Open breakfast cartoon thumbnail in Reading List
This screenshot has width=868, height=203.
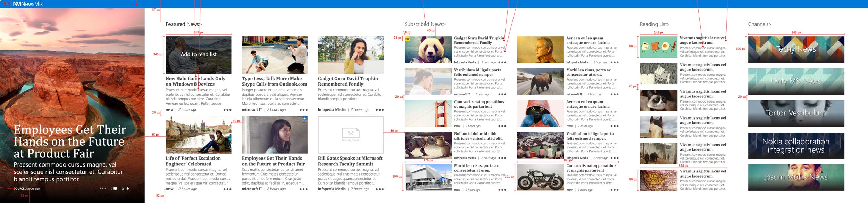pyautogui.click(x=658, y=47)
